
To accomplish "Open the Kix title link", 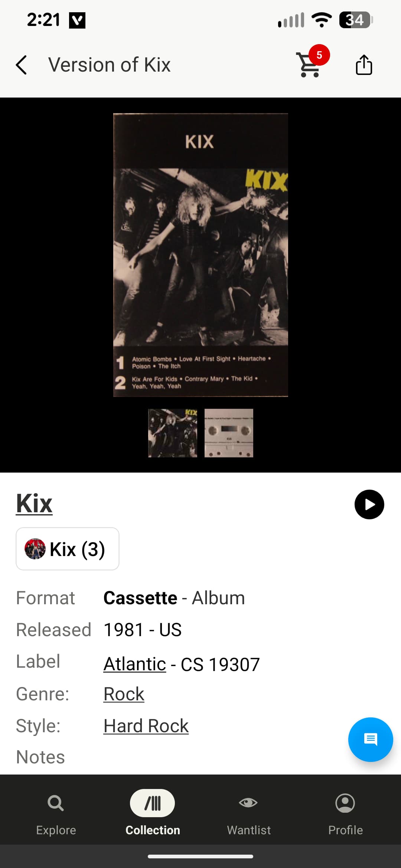I will tap(34, 503).
